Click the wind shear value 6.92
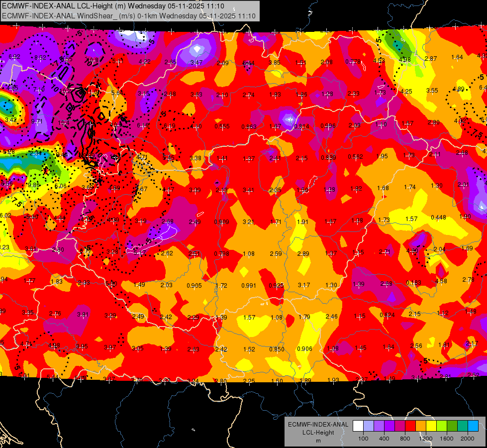 [x=14, y=57]
